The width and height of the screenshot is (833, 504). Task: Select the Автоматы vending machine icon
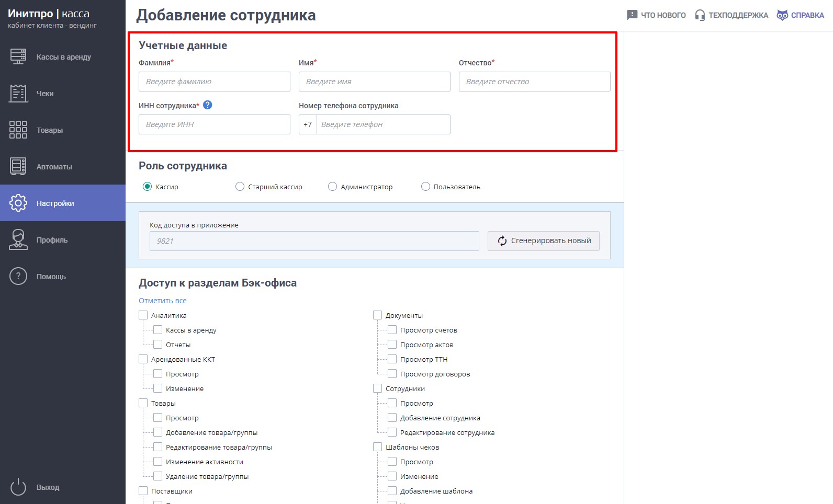[x=18, y=166]
